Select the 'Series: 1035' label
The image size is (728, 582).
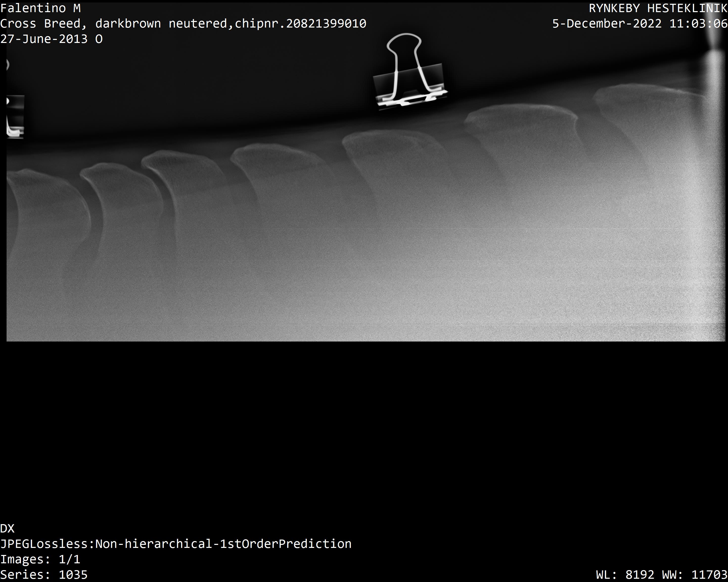(x=44, y=575)
